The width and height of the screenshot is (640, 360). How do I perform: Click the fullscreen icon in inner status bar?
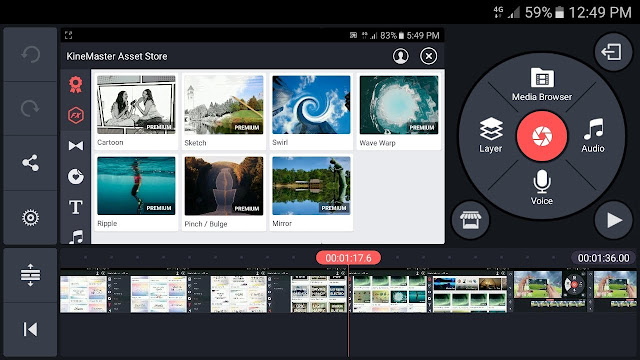69,36
